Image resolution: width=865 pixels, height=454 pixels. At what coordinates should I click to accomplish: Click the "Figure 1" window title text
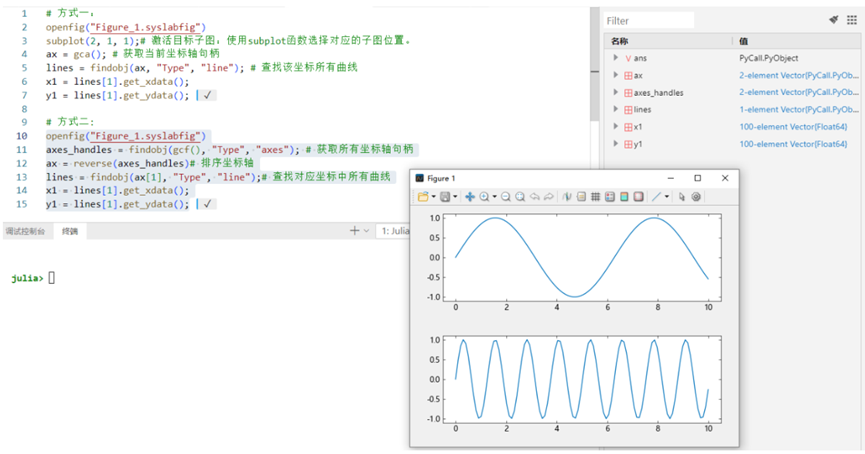[x=441, y=178]
